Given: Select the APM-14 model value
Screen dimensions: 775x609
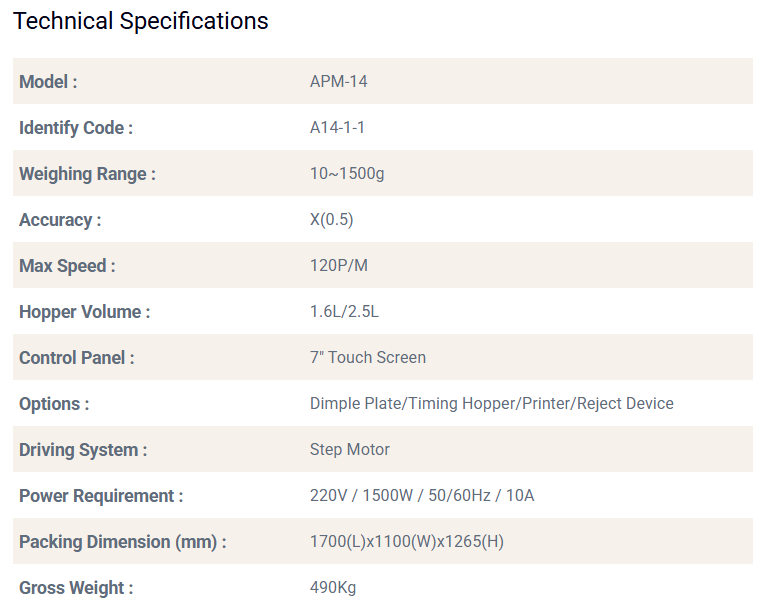Looking at the screenshot, I should click(x=339, y=82).
